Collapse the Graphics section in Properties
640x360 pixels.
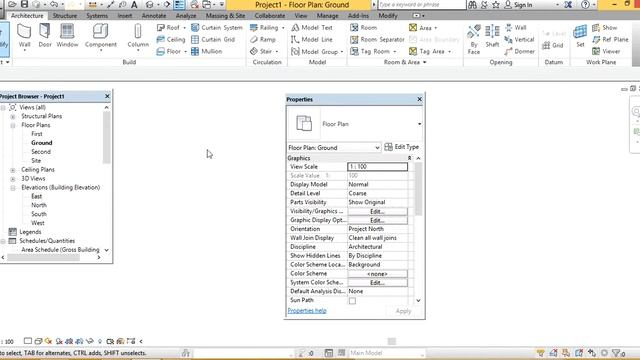click(409, 158)
